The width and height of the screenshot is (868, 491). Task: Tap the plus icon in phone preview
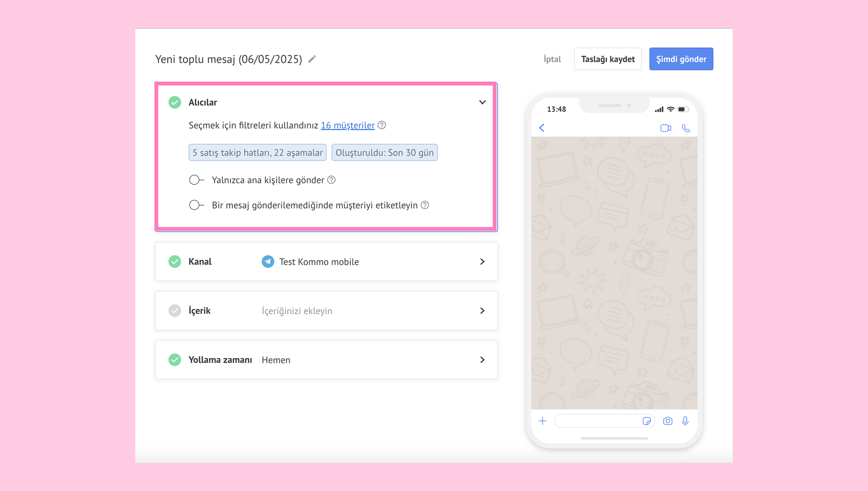(x=542, y=421)
